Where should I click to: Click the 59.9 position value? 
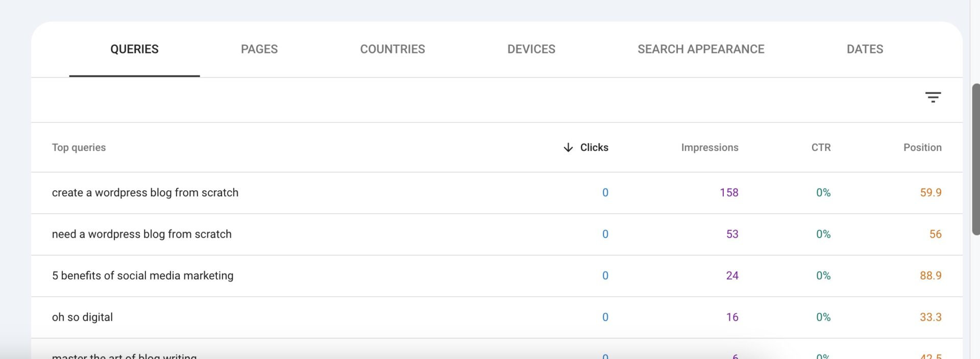(x=930, y=193)
